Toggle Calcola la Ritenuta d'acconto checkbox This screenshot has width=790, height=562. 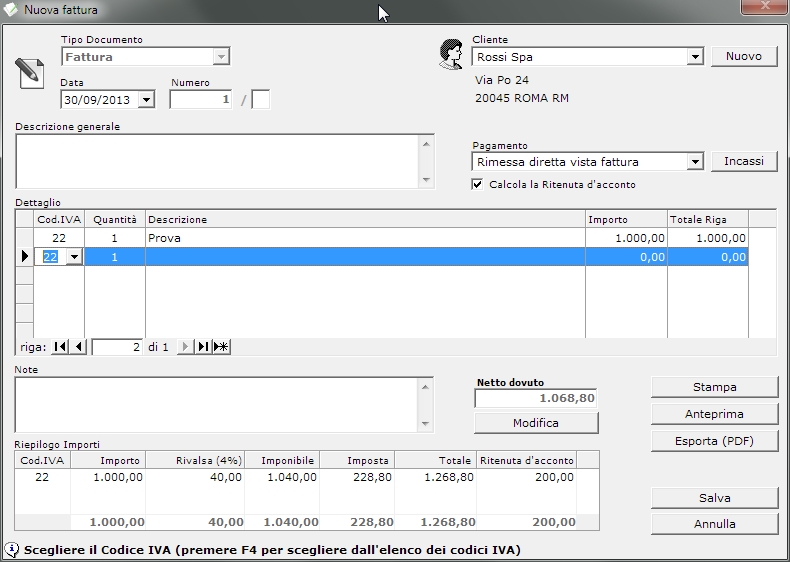477,184
